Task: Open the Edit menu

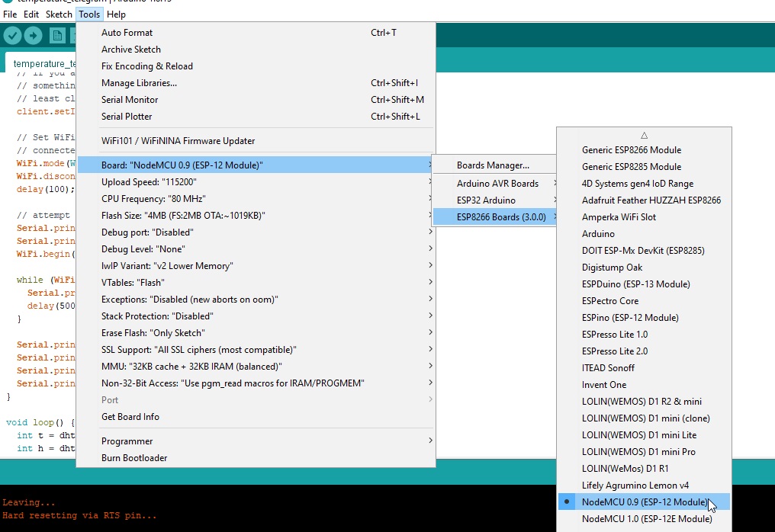Action: (x=31, y=14)
